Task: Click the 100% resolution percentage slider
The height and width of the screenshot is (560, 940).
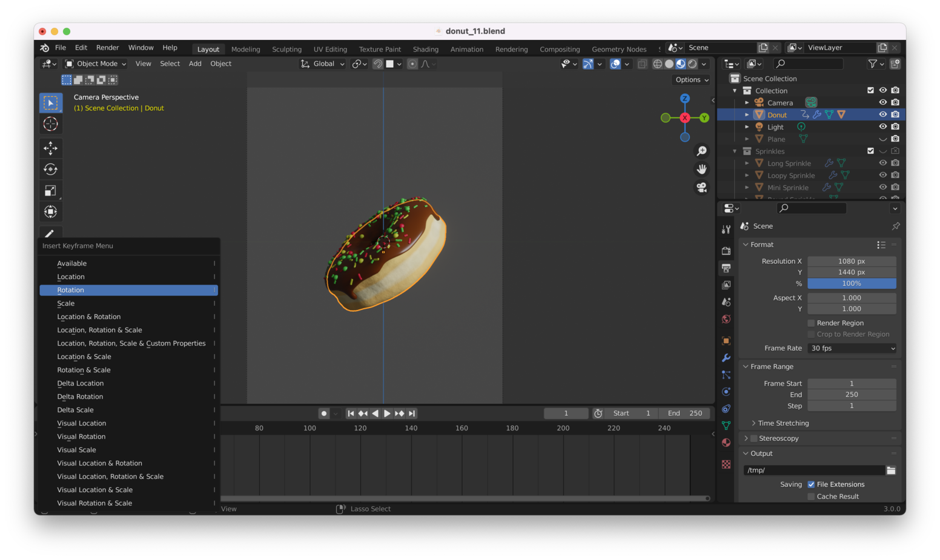Action: [x=852, y=283]
